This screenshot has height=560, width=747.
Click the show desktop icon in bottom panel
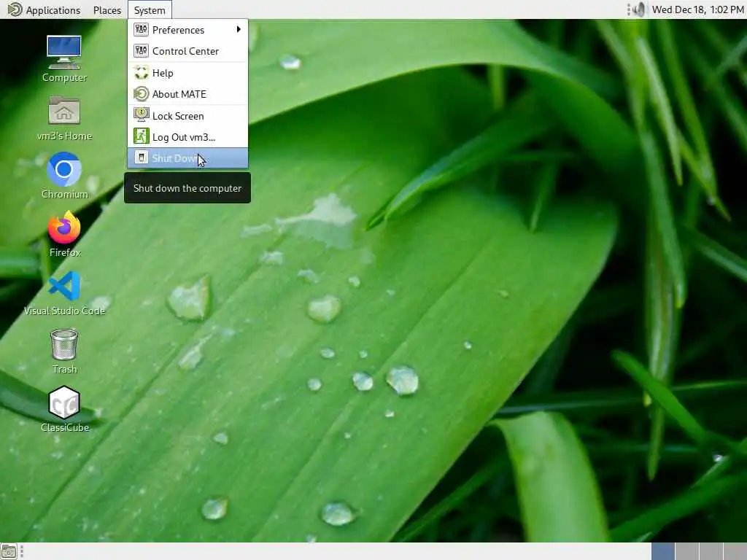click(x=9, y=552)
